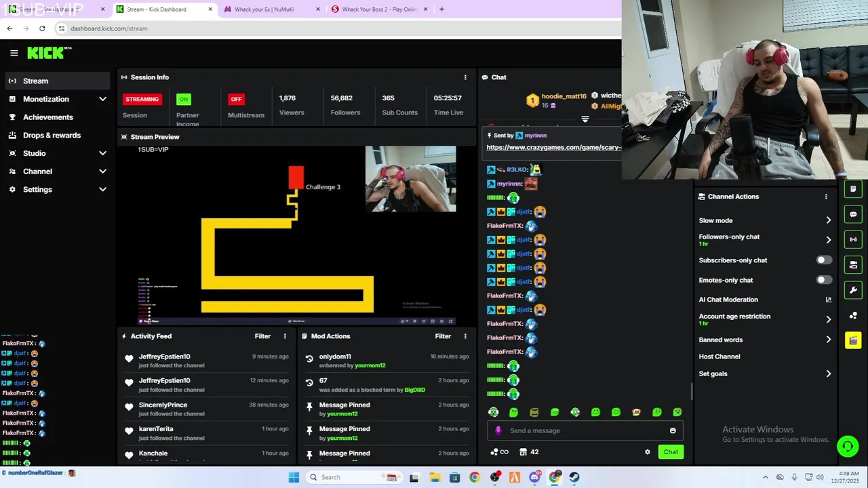Open the chat bubble icon in right sidebar
The height and width of the screenshot is (488, 868).
click(853, 214)
